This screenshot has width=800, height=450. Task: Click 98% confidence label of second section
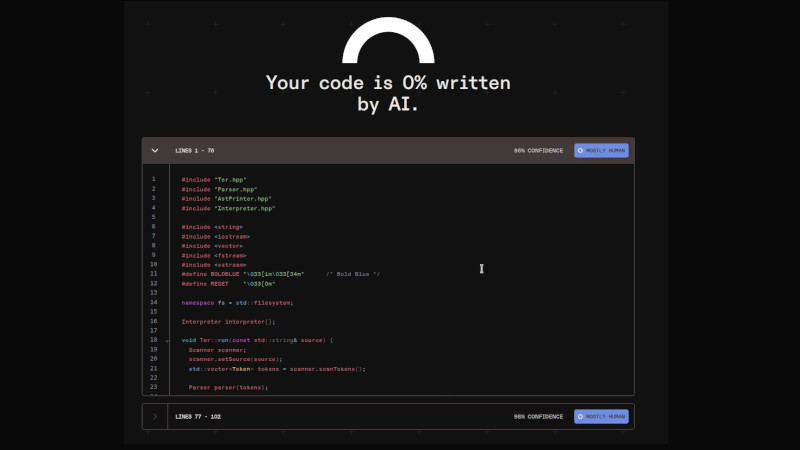(x=538, y=416)
